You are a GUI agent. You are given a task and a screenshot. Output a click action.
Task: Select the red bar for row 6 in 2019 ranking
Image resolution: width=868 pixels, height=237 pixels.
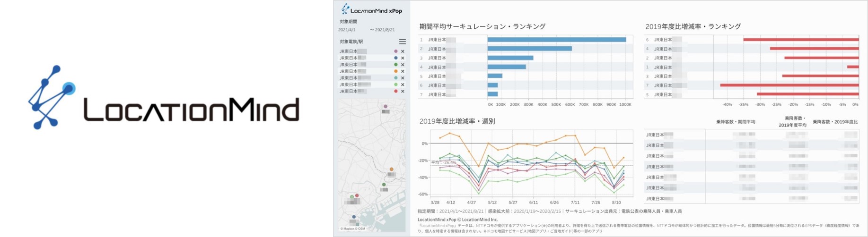(801, 40)
